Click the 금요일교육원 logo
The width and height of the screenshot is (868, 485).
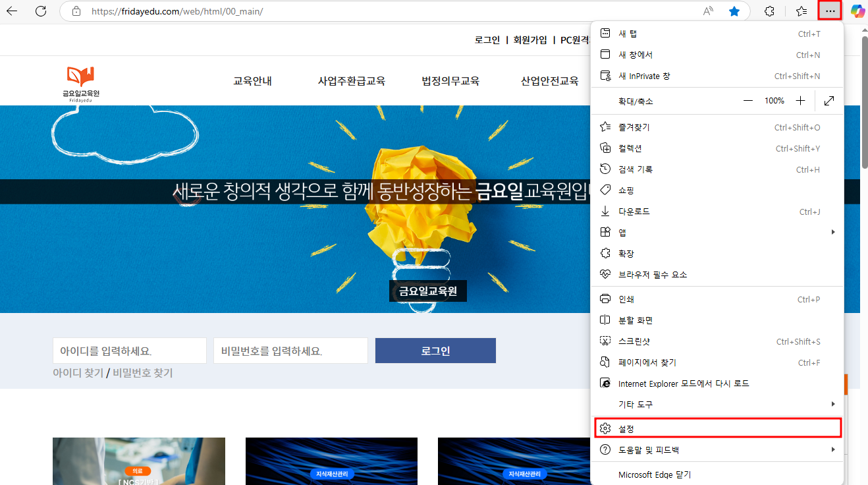[80, 83]
